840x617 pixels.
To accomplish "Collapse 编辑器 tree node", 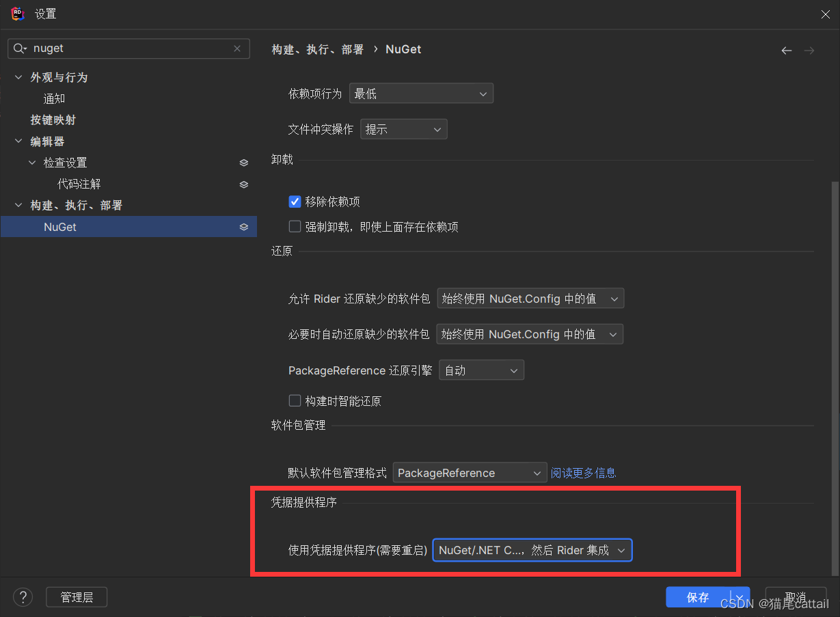I will (18, 141).
